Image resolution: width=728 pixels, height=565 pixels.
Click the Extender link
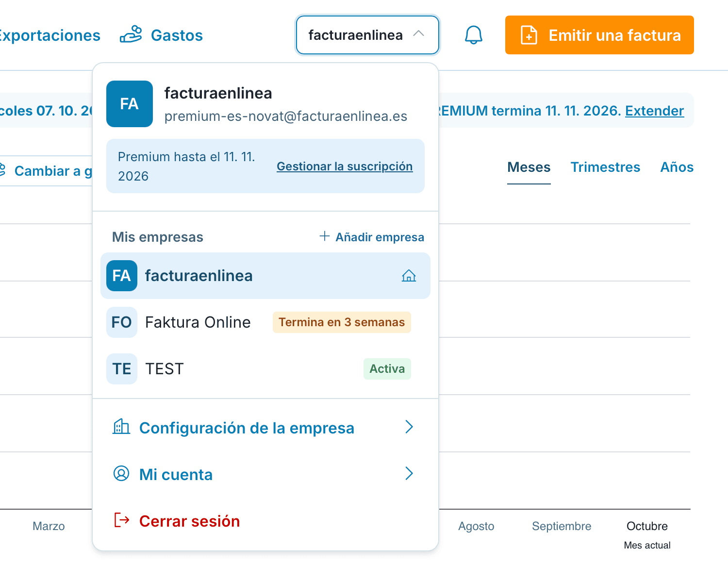pos(654,111)
